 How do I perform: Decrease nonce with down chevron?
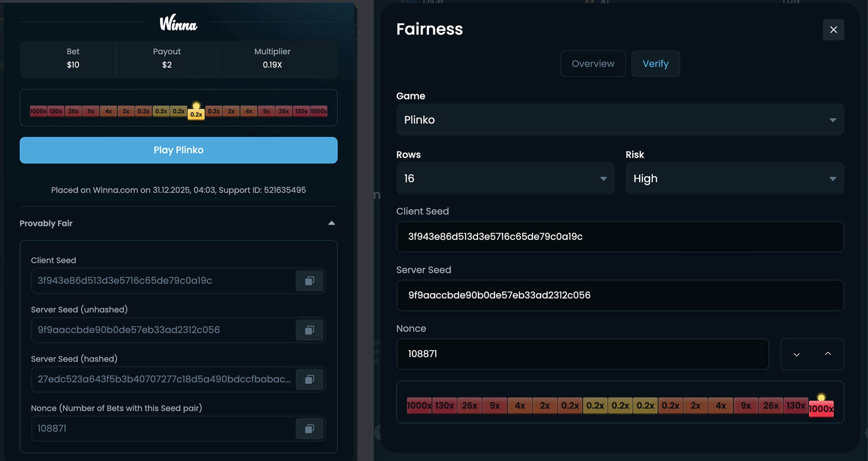pos(796,354)
